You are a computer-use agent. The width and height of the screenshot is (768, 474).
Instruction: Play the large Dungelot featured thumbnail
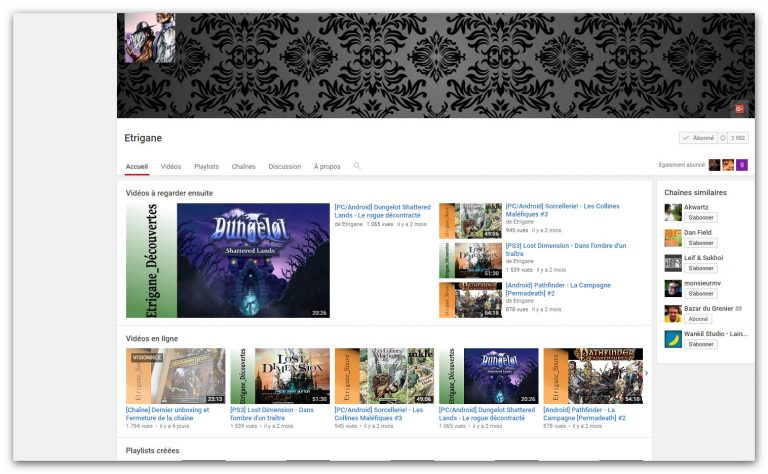point(228,261)
